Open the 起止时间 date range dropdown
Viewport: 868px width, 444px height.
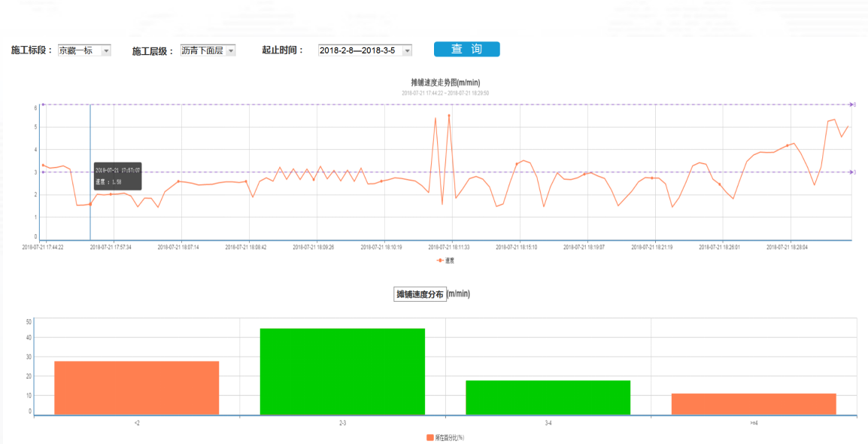[365, 50]
